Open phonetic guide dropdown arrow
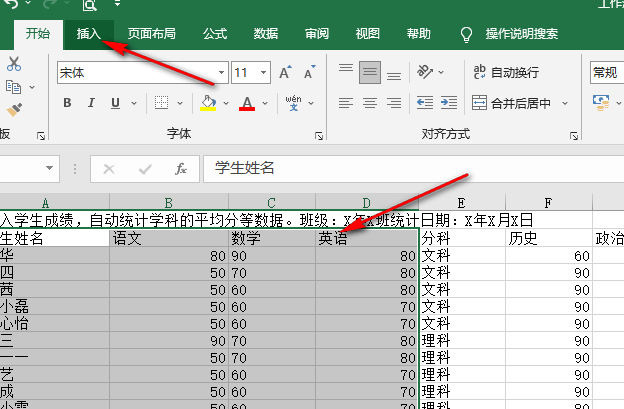 [x=311, y=103]
